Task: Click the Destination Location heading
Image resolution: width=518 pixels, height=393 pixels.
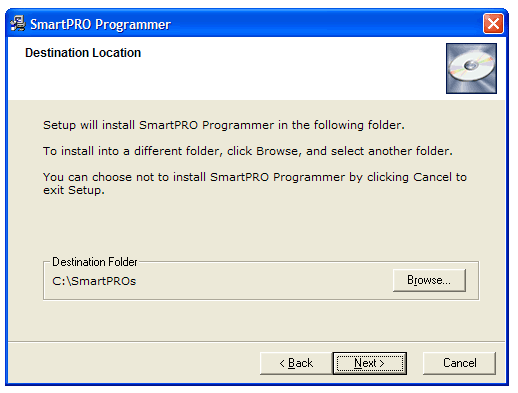Action: pyautogui.click(x=83, y=53)
